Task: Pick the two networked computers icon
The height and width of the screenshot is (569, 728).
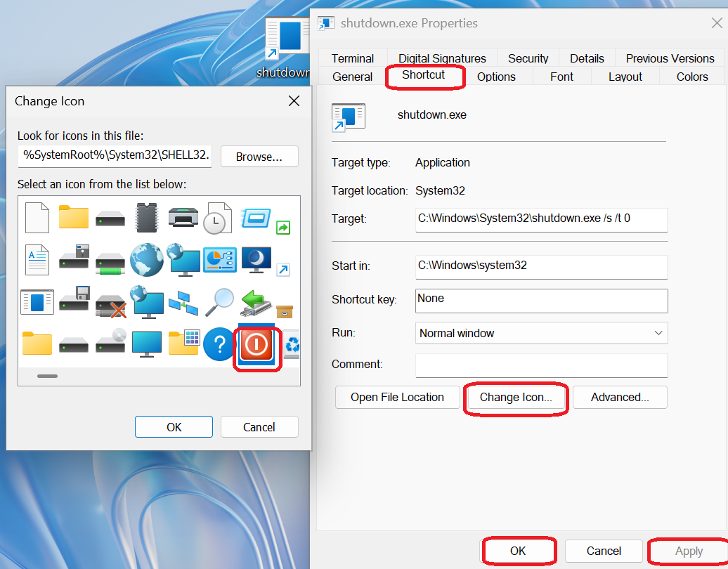Action: 183,303
